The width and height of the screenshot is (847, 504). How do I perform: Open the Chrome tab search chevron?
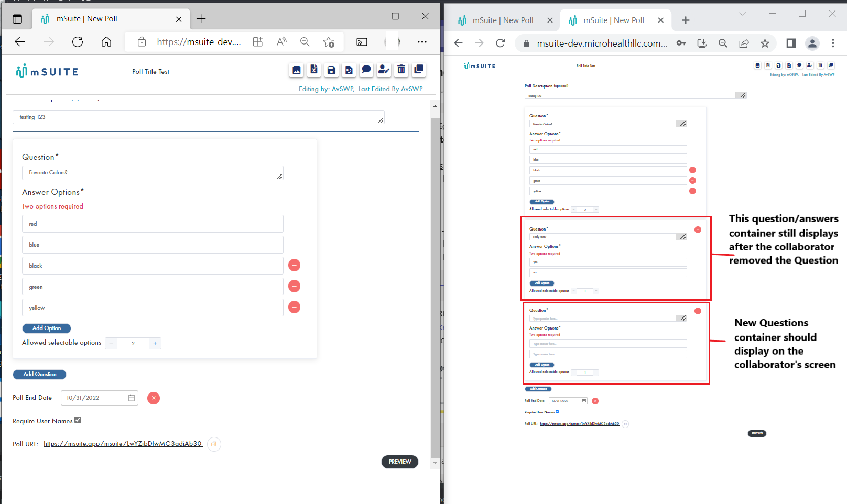tap(743, 14)
